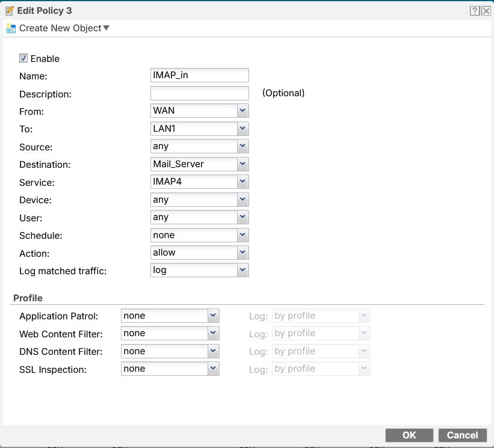Screen dimensions: 494x448
Task: Expand the Schedule dropdown
Action: (x=199, y=235)
